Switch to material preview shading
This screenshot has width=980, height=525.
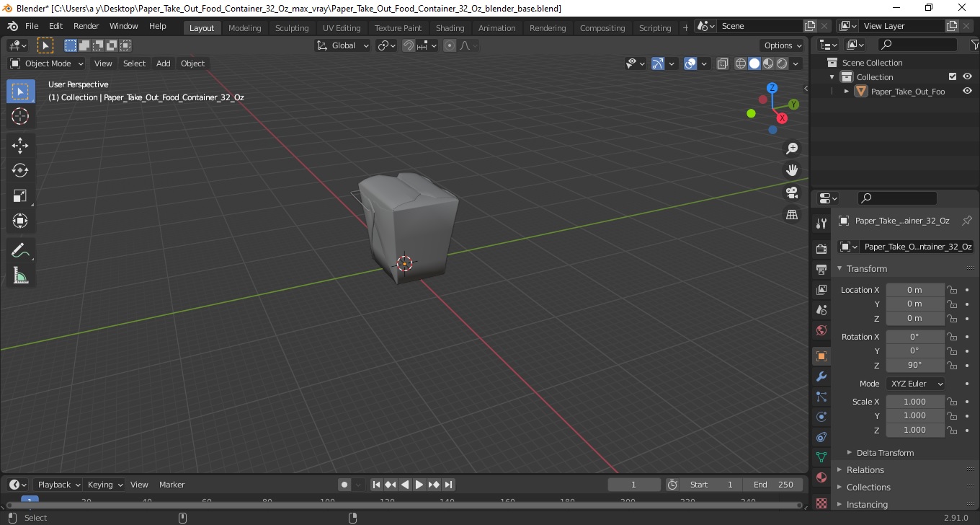[x=768, y=63]
